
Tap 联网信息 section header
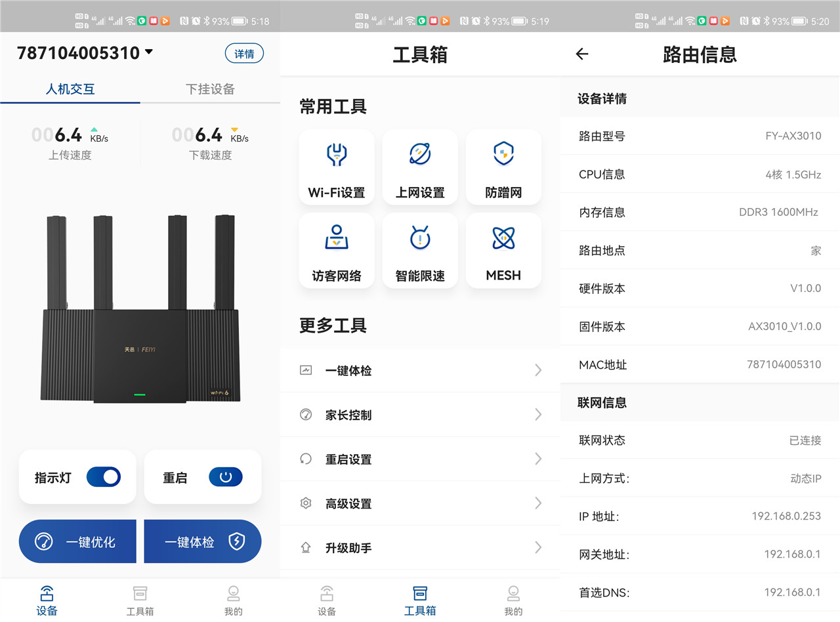click(x=602, y=402)
